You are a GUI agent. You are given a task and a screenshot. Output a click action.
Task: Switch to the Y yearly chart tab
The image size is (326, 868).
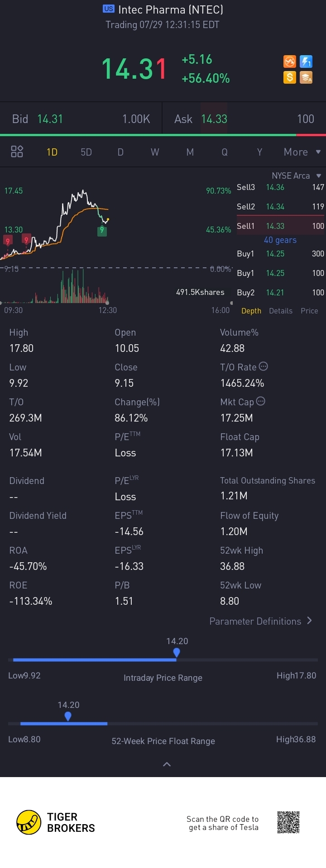click(259, 152)
